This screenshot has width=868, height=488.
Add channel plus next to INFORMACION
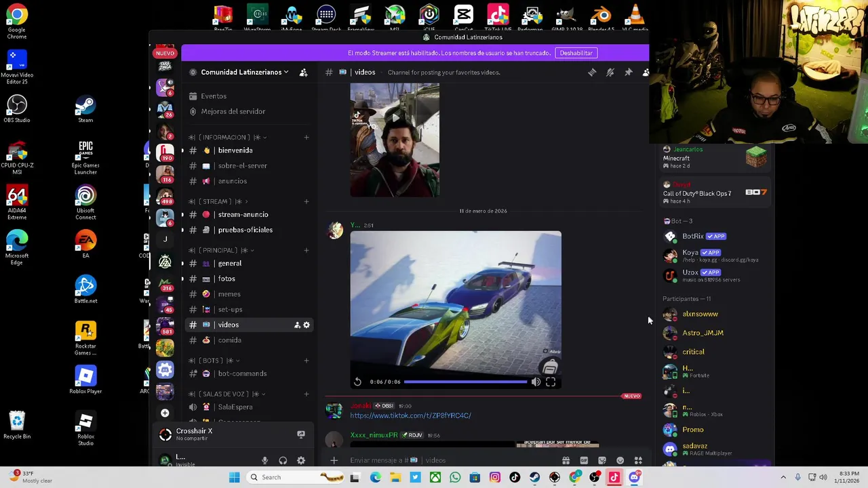point(307,138)
